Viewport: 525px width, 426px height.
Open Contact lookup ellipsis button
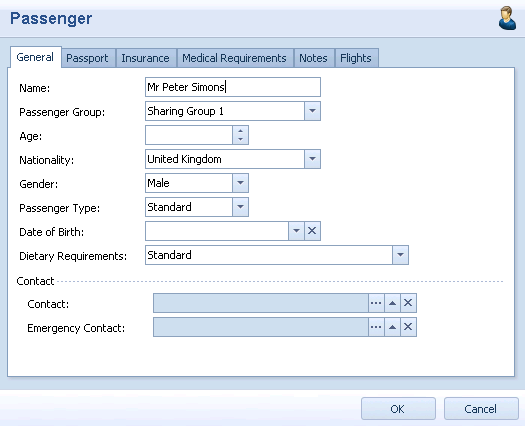click(376, 303)
